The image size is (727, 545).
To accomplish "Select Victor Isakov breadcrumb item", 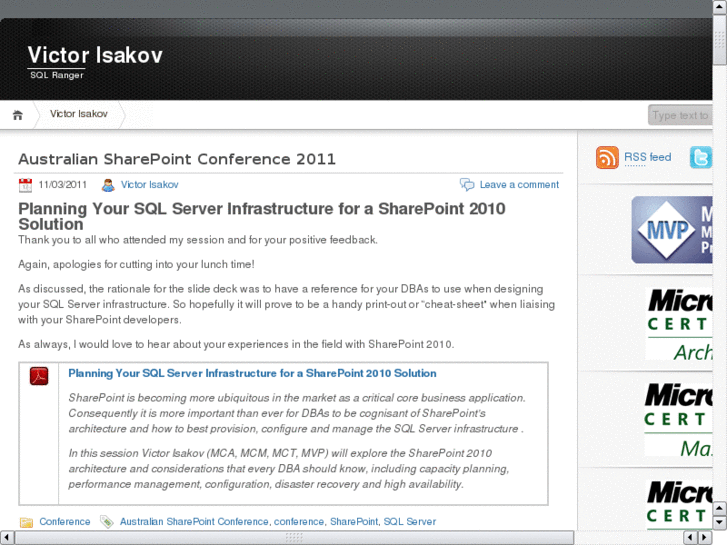I will 79,114.
